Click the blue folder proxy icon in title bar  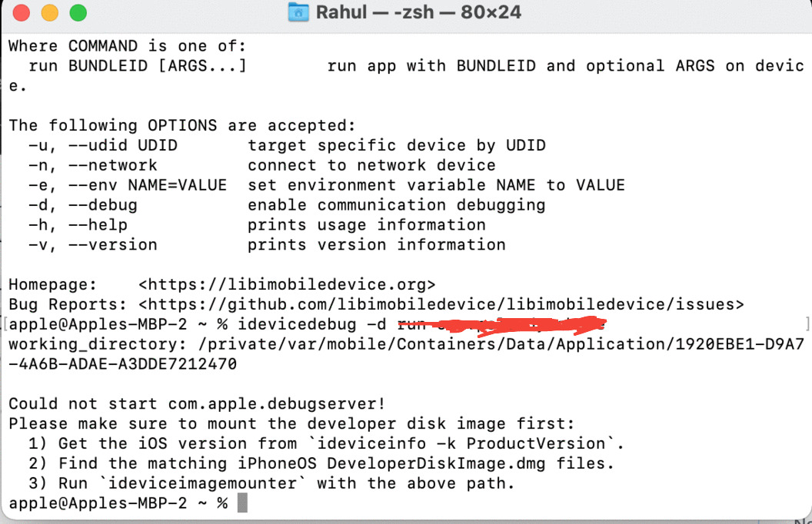point(298,12)
